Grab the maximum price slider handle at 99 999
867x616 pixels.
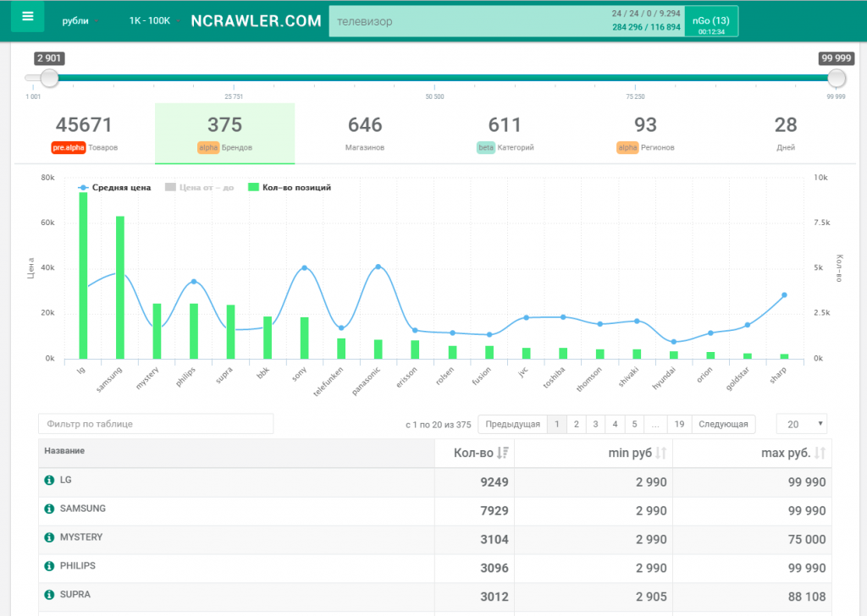836,78
